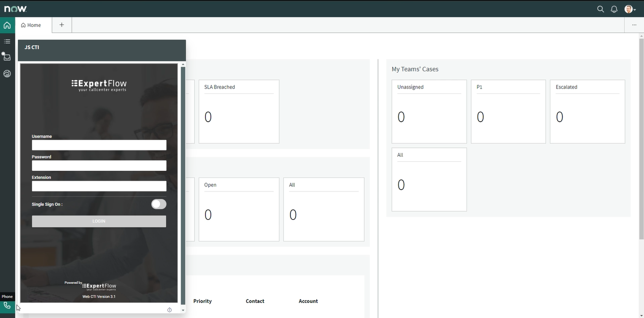Image resolution: width=644 pixels, height=318 pixels.
Task: Focus the Password input field
Action: [x=99, y=166]
